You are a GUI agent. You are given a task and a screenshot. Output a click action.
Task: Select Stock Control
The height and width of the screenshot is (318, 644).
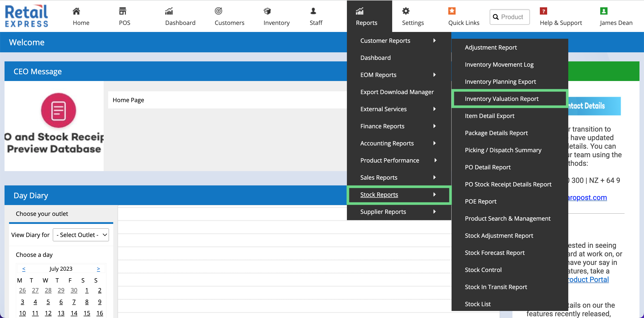[x=483, y=270]
